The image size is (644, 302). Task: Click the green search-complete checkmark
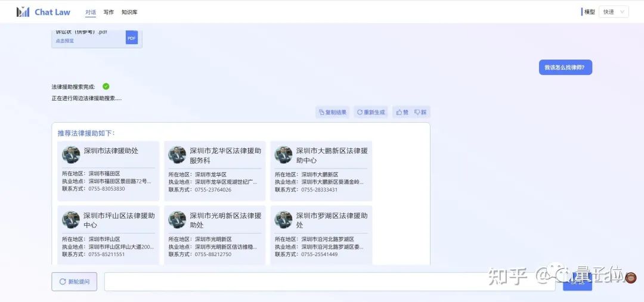coord(106,86)
